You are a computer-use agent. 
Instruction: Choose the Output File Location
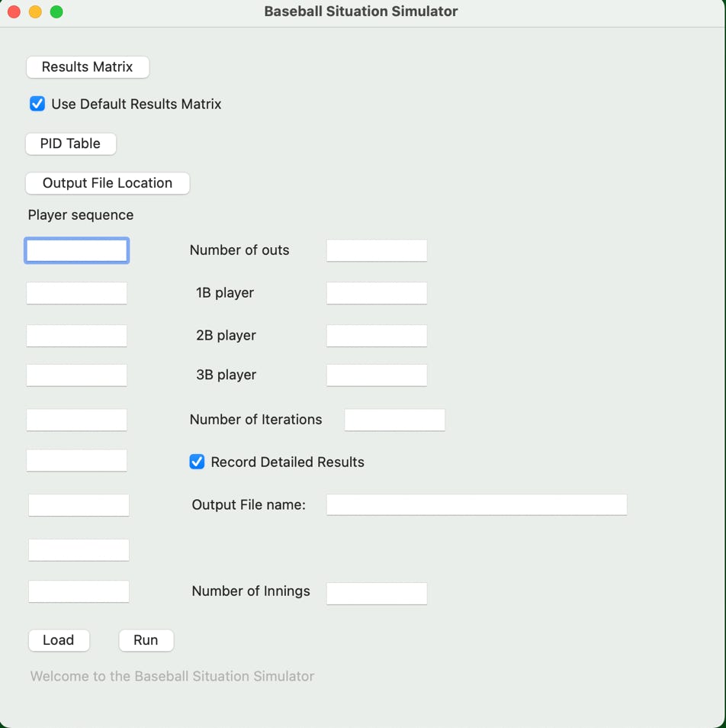point(108,183)
